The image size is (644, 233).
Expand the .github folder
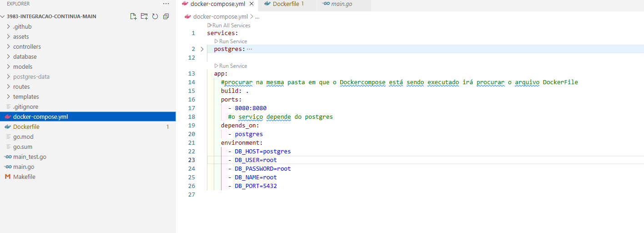(x=9, y=26)
